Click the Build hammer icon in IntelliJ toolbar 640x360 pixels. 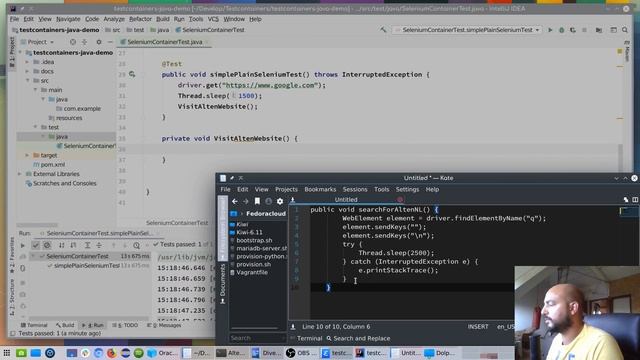(x=383, y=30)
